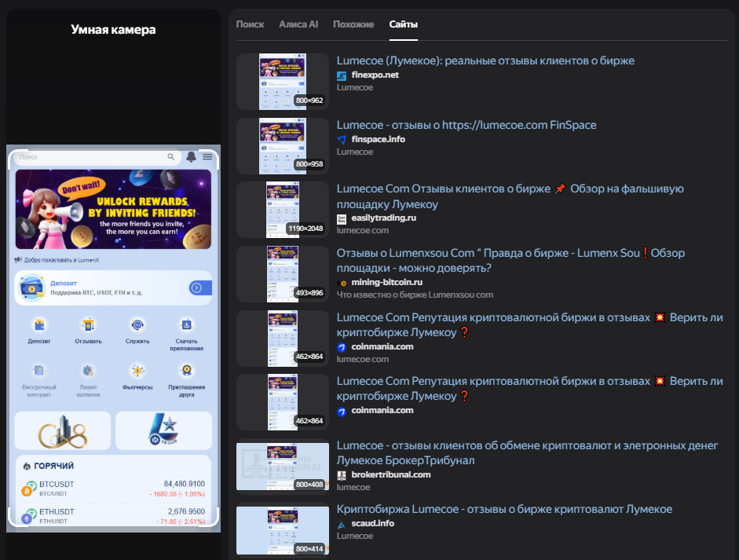Switch to the Поиск tab

point(250,24)
